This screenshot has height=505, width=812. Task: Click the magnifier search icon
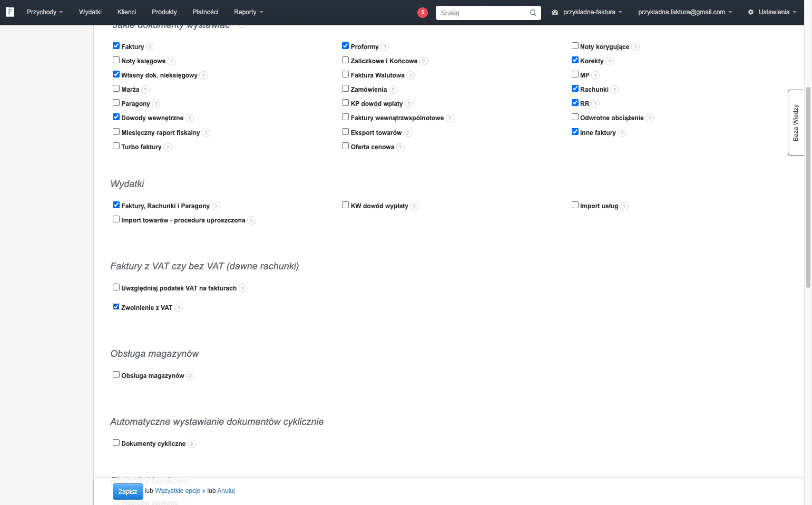pos(533,13)
